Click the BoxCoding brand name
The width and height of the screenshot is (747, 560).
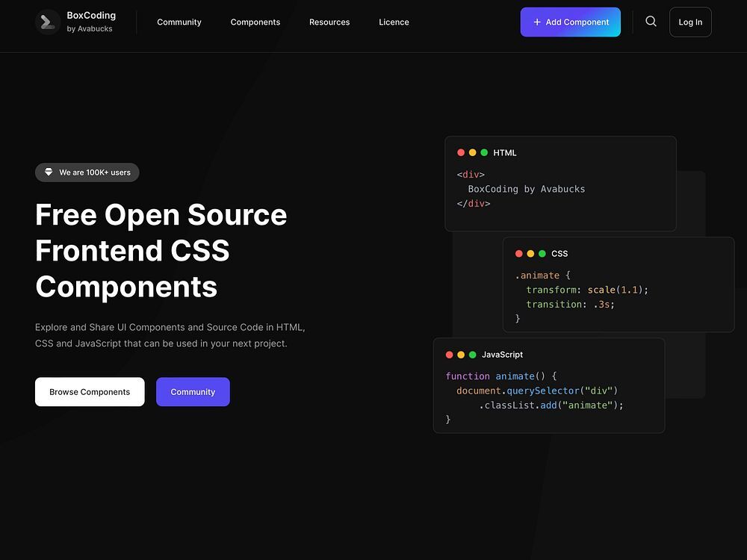[x=91, y=15]
